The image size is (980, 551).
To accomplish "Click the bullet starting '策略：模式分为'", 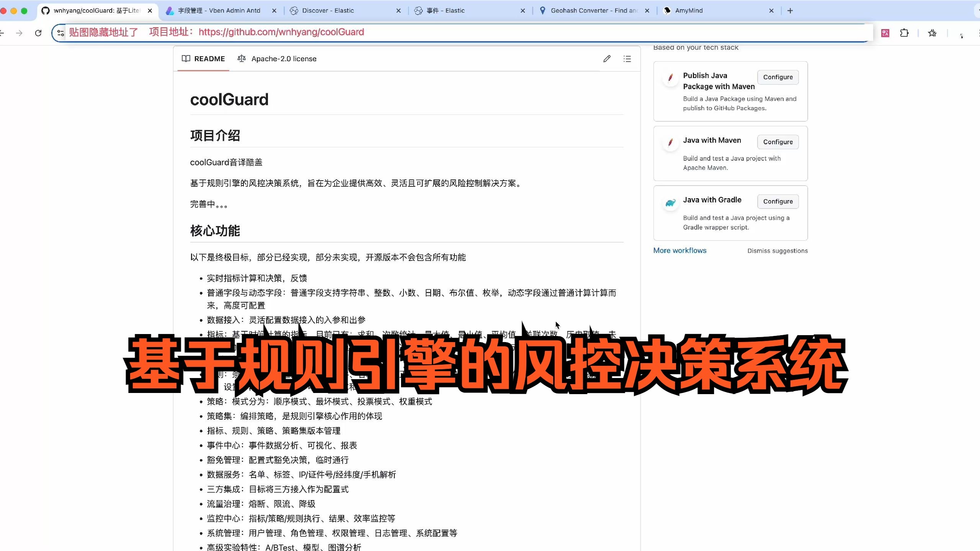I will pyautogui.click(x=320, y=402).
